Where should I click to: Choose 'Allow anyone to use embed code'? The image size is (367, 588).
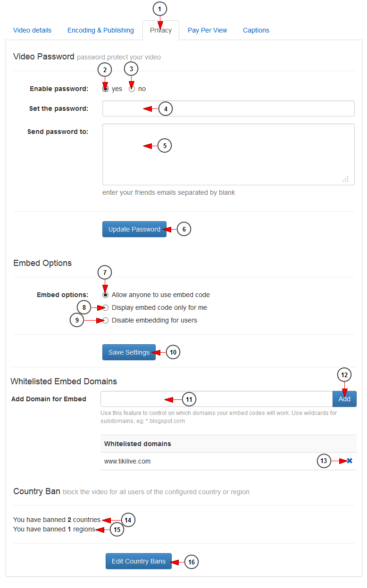click(x=106, y=295)
